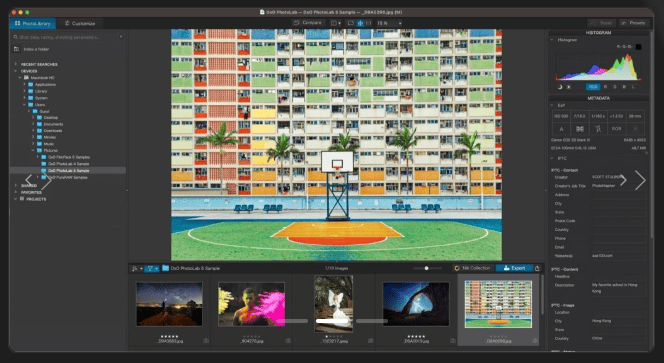Open the Presets menu
The image size is (664, 363).
tap(633, 23)
